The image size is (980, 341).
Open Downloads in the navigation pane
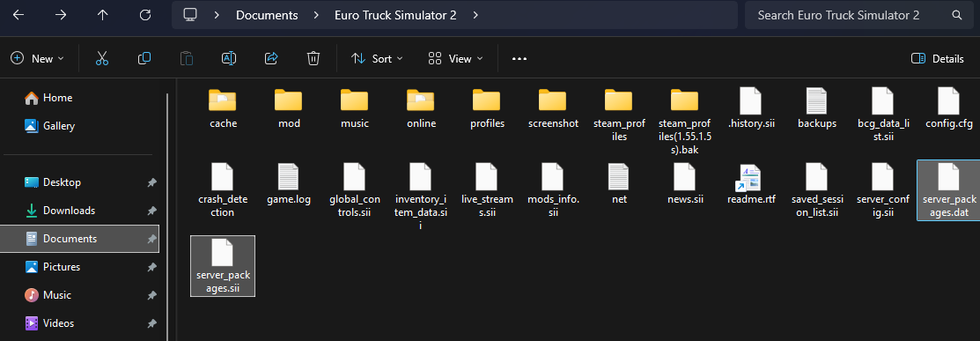(59, 211)
